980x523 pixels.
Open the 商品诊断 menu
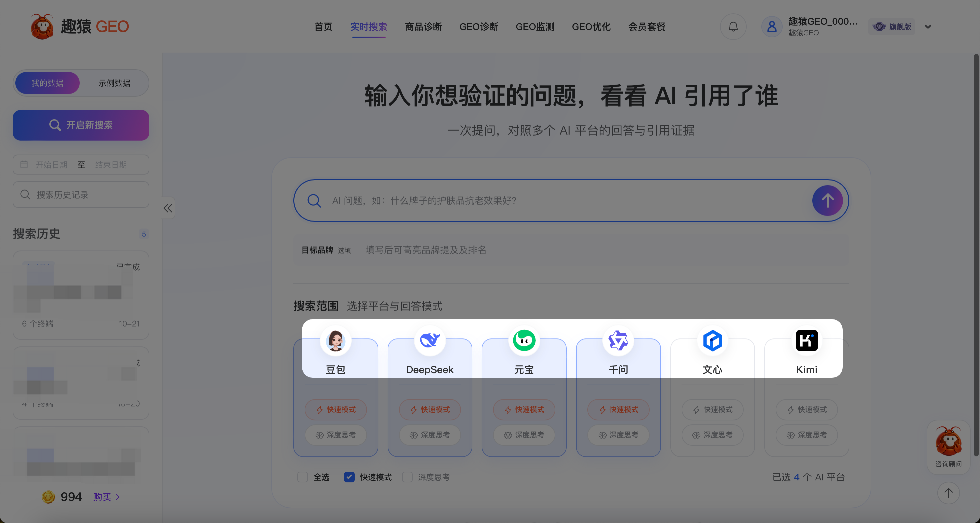[423, 27]
